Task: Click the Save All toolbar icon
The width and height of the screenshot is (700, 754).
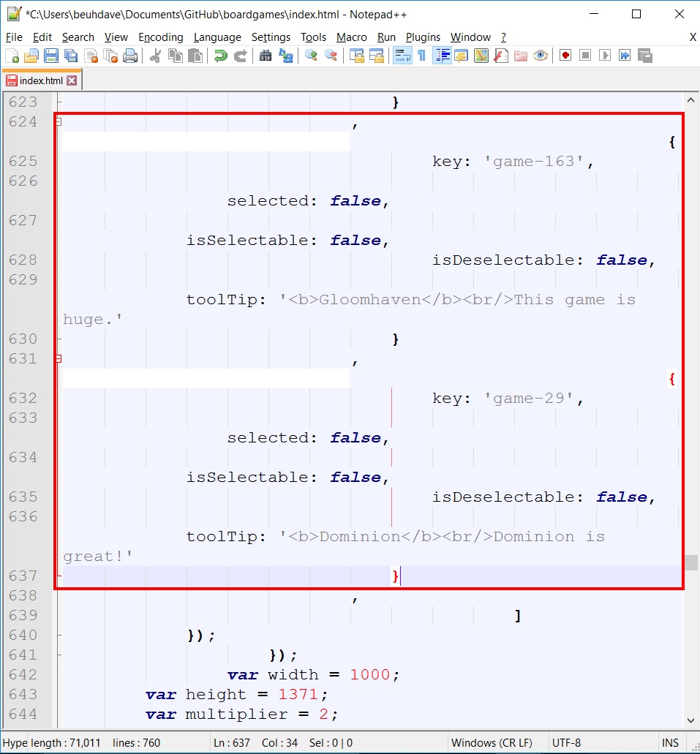Action: 71,56
